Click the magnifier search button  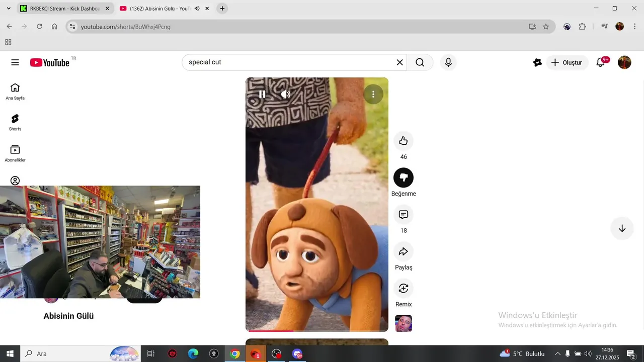(x=420, y=62)
